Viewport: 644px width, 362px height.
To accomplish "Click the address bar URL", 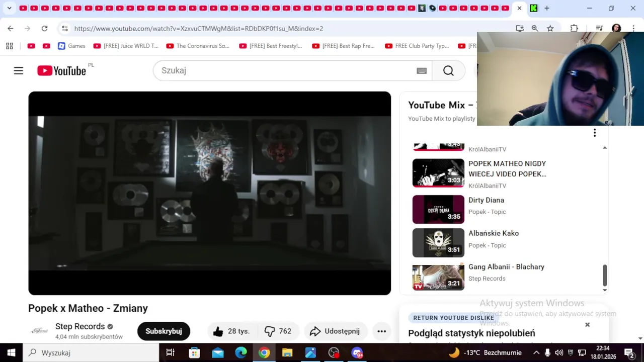I will click(199, 29).
